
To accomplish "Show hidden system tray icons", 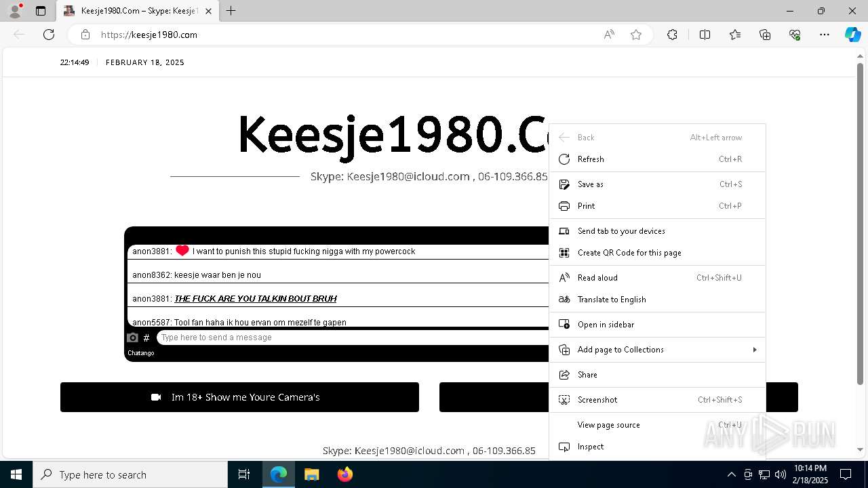I will coord(731,474).
